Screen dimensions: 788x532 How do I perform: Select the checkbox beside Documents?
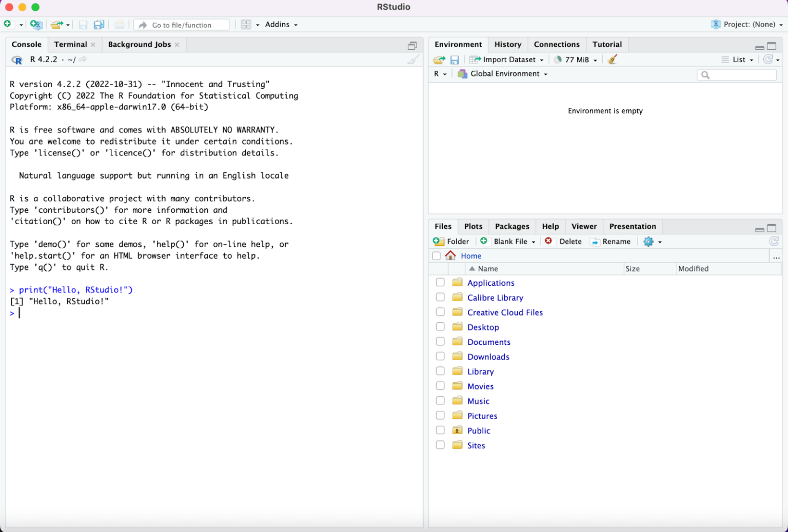pos(440,341)
